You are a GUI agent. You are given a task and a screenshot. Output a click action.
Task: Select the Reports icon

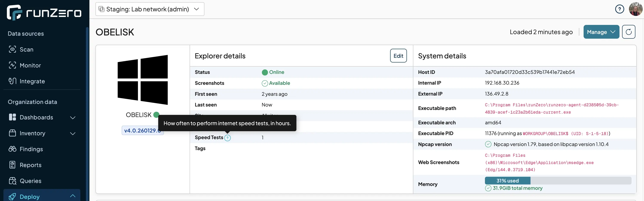(x=12, y=165)
